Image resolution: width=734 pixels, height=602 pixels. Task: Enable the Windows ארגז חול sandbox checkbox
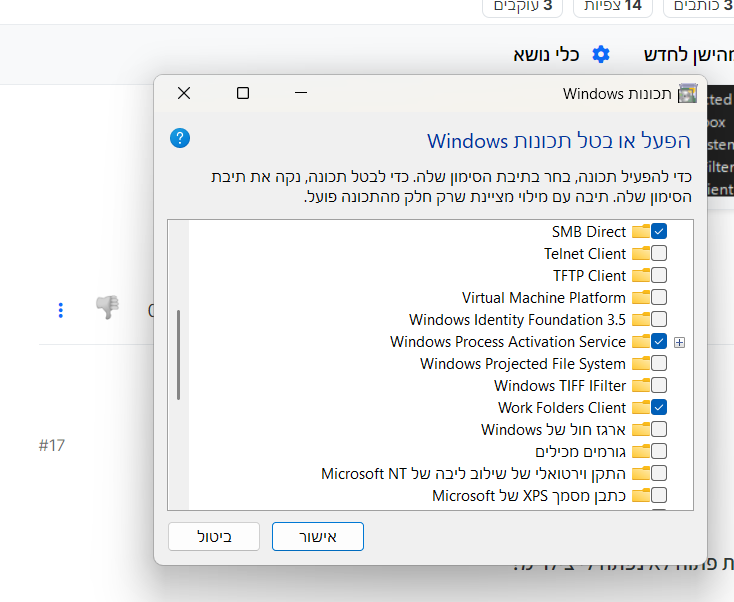tap(659, 429)
